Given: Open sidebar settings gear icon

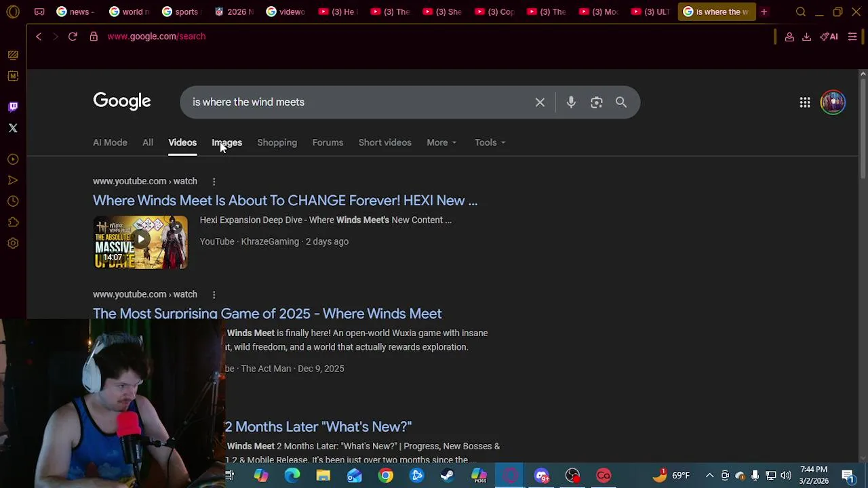Looking at the screenshot, I should click(13, 243).
